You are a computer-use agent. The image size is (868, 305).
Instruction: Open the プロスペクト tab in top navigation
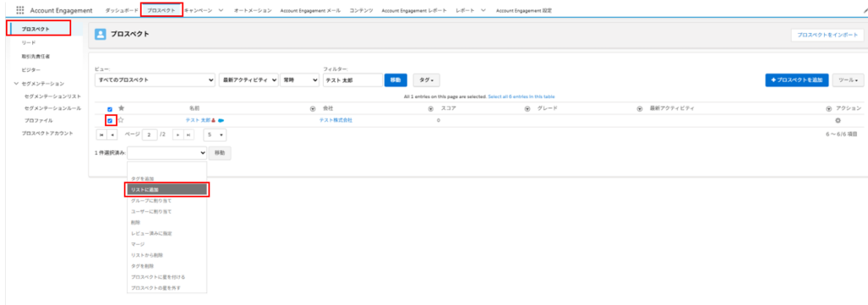click(x=162, y=10)
